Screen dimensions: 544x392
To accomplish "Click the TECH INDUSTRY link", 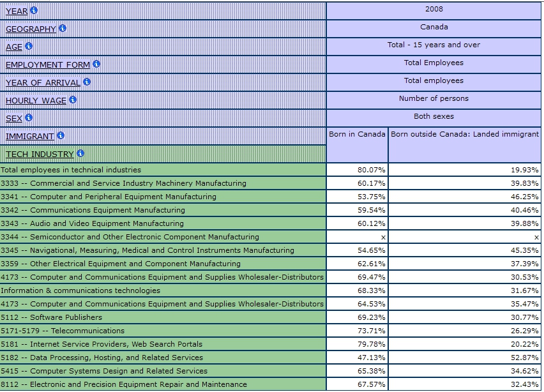I will 40,155.
